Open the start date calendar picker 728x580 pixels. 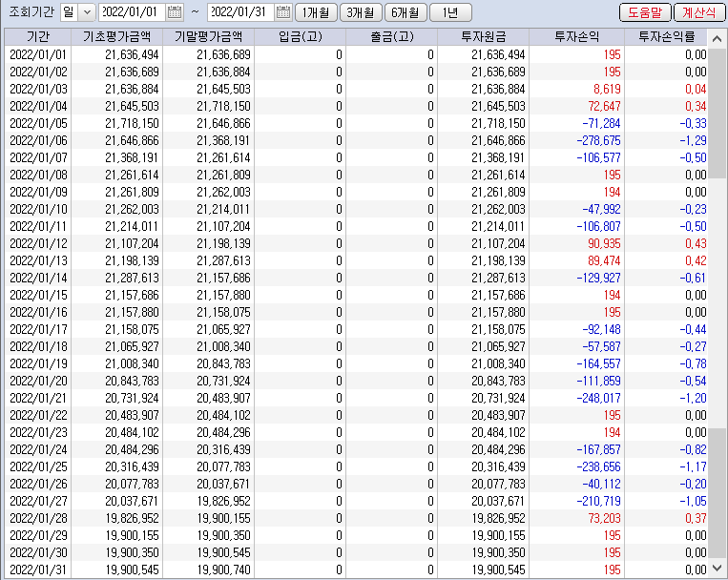[175, 12]
